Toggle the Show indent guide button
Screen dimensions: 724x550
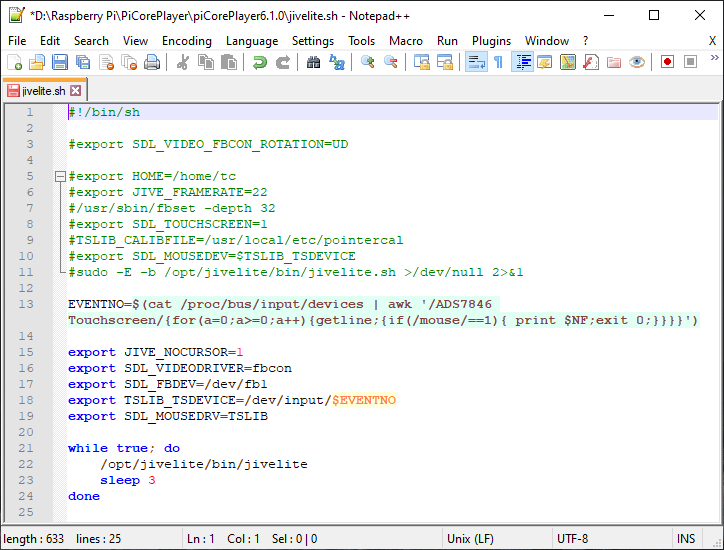pyautogui.click(x=522, y=62)
